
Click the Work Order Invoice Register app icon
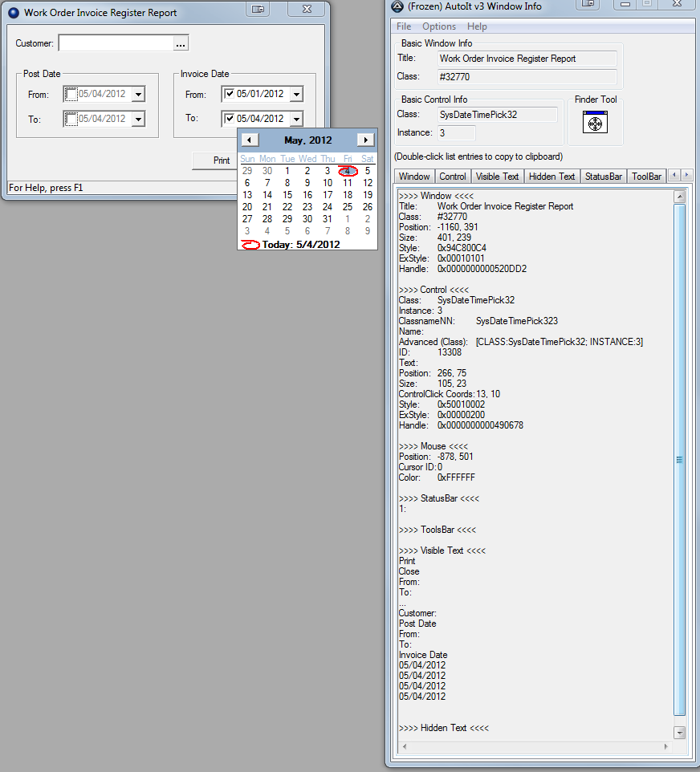click(13, 13)
